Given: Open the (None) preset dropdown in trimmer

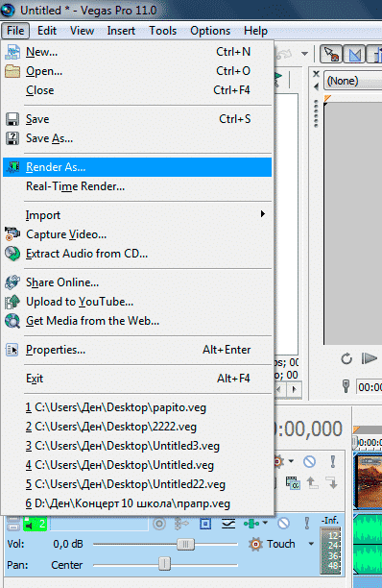Looking at the screenshot, I should point(352,81).
